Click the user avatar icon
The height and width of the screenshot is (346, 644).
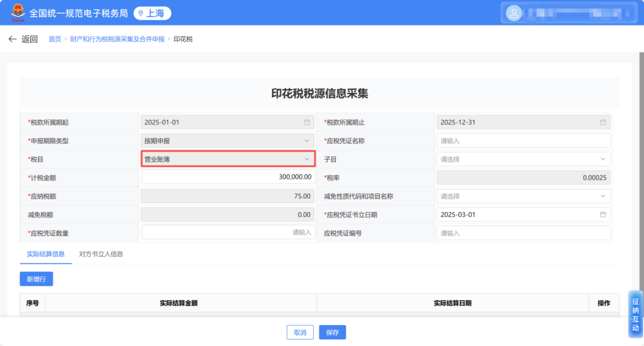tap(513, 13)
